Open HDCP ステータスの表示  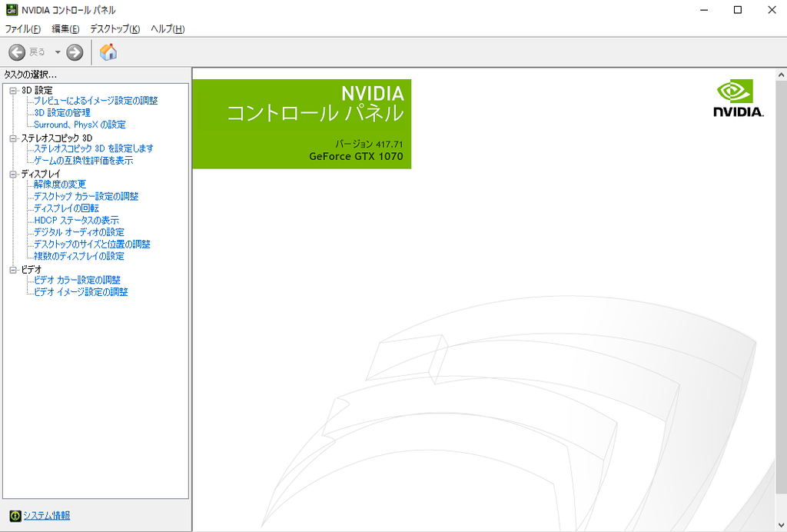(76, 221)
